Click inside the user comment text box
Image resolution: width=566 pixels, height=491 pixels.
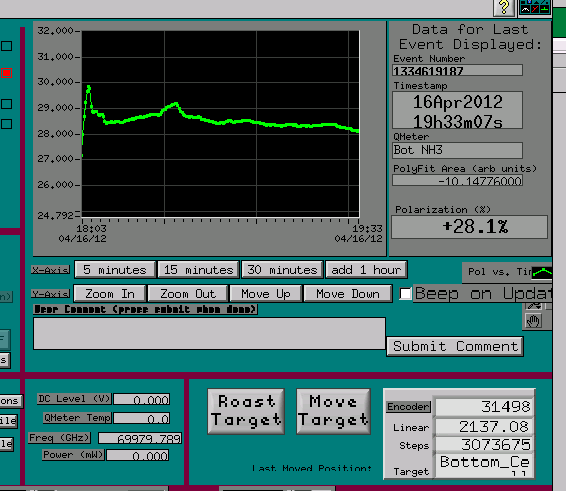209,334
